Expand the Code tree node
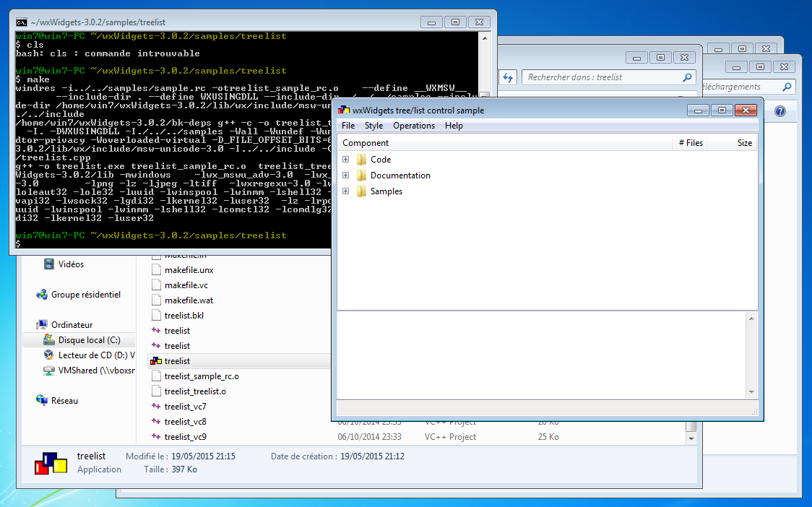812x507 pixels. tap(346, 160)
